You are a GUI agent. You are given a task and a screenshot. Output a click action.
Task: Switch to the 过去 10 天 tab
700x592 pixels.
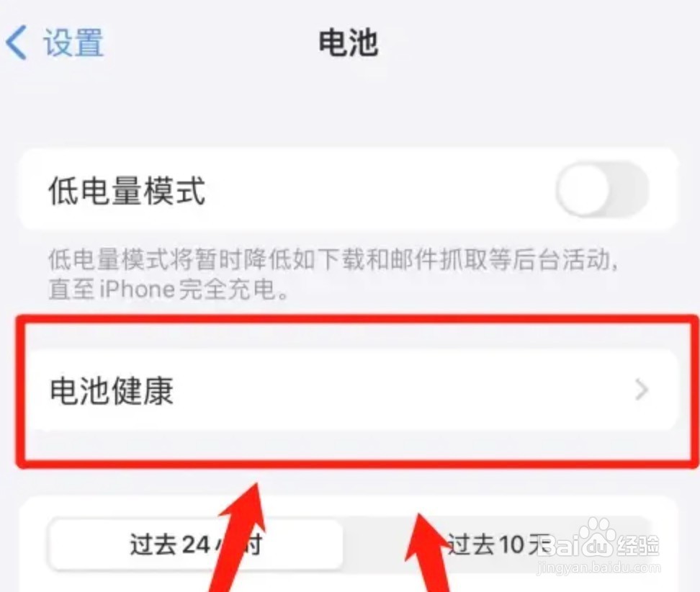(x=496, y=544)
